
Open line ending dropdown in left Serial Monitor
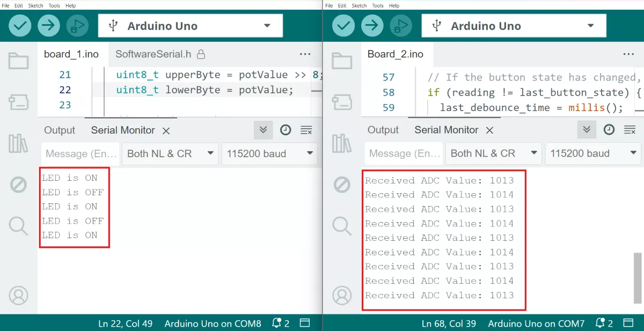(170, 153)
